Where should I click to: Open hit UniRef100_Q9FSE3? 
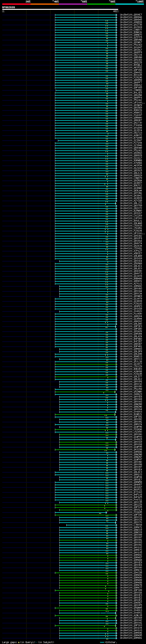click(131, 326)
